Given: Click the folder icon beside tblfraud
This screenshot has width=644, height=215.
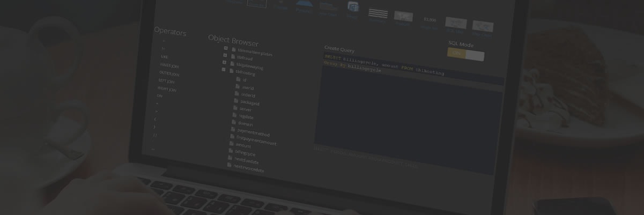Looking at the screenshot, I should 233,56.
